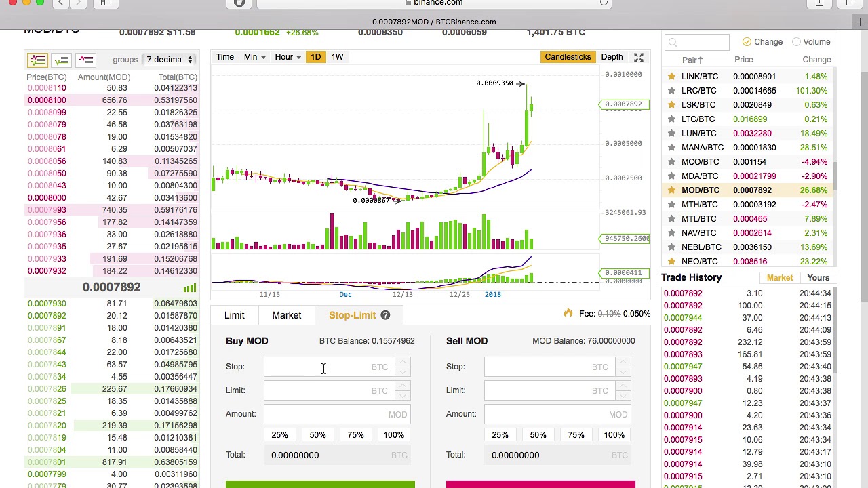Screen dimensions: 868x488
Task: Set buy amount to 50%
Action: coord(317,435)
